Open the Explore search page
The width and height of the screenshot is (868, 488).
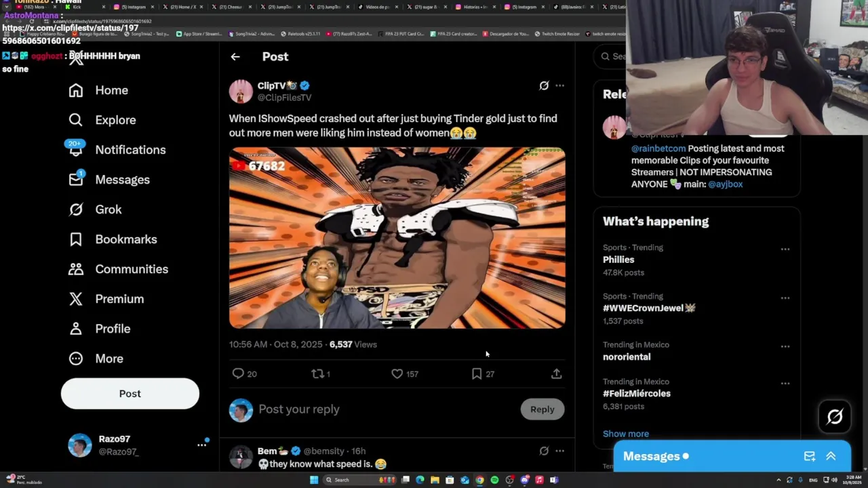(102, 120)
